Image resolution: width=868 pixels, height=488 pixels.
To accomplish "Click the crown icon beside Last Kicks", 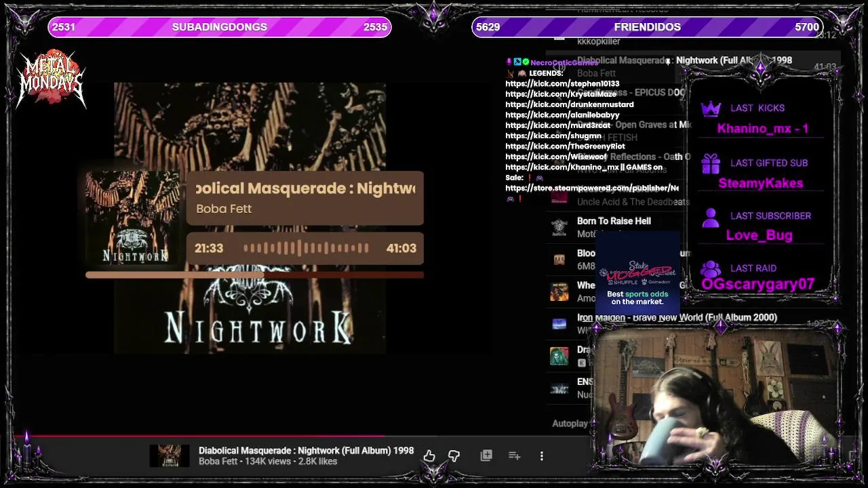I will pyautogui.click(x=710, y=108).
